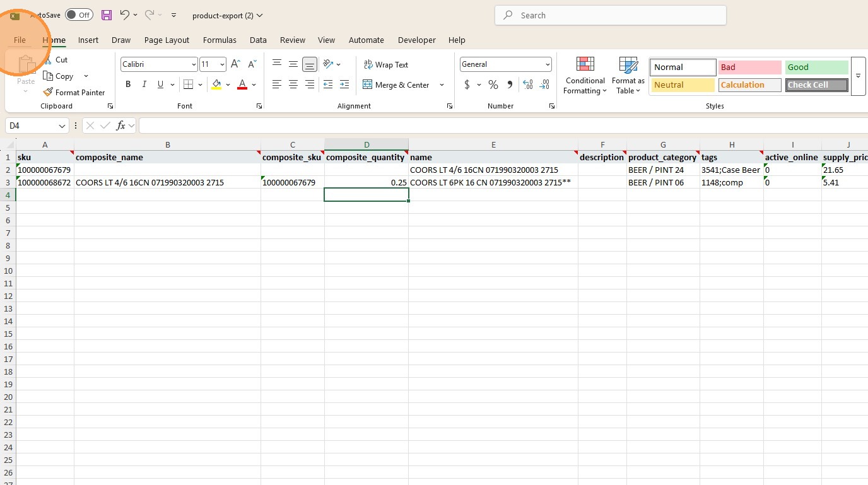Viewport: 868px width, 485px height.
Task: Click Increase Decimal
Action: point(528,85)
